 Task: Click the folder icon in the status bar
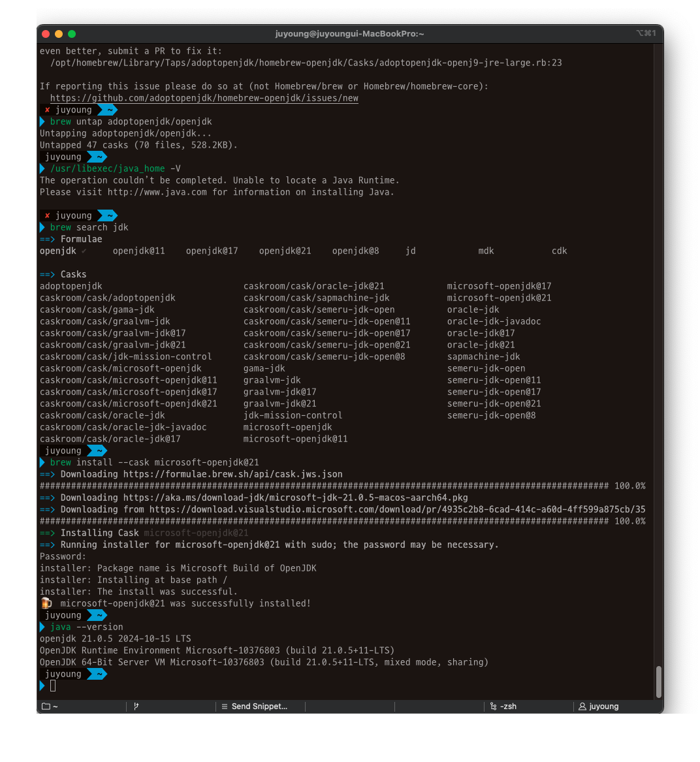(x=46, y=706)
